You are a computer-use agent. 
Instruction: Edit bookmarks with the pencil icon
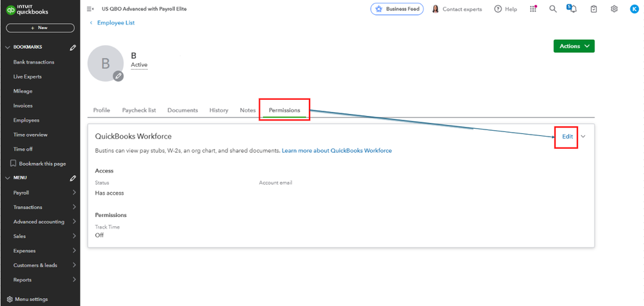click(x=73, y=48)
